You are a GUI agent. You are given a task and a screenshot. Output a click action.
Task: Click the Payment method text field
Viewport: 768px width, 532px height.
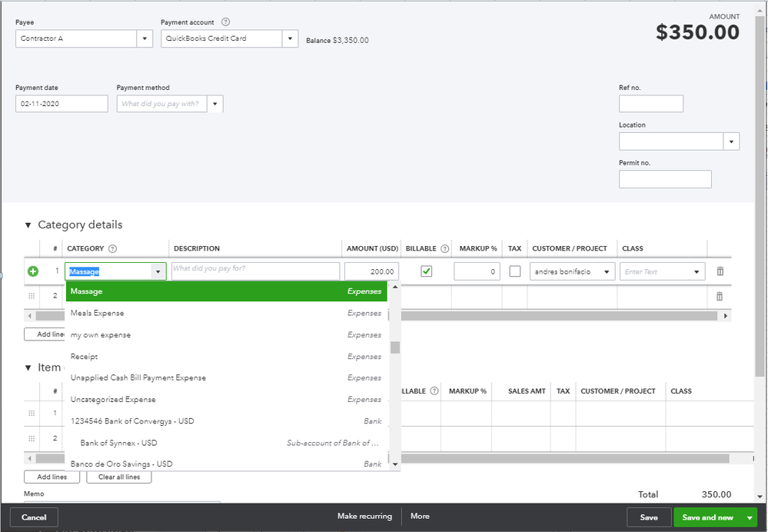161,104
